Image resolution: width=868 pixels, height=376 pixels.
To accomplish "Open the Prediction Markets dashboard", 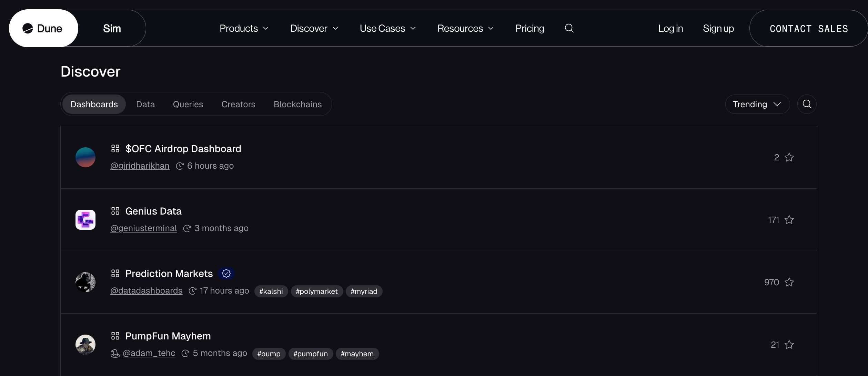I will coord(169,274).
